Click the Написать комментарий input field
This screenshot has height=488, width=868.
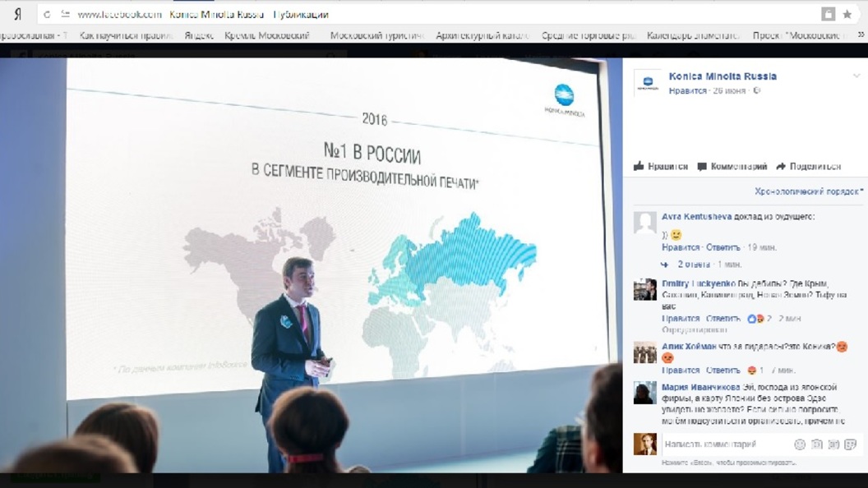click(x=727, y=444)
